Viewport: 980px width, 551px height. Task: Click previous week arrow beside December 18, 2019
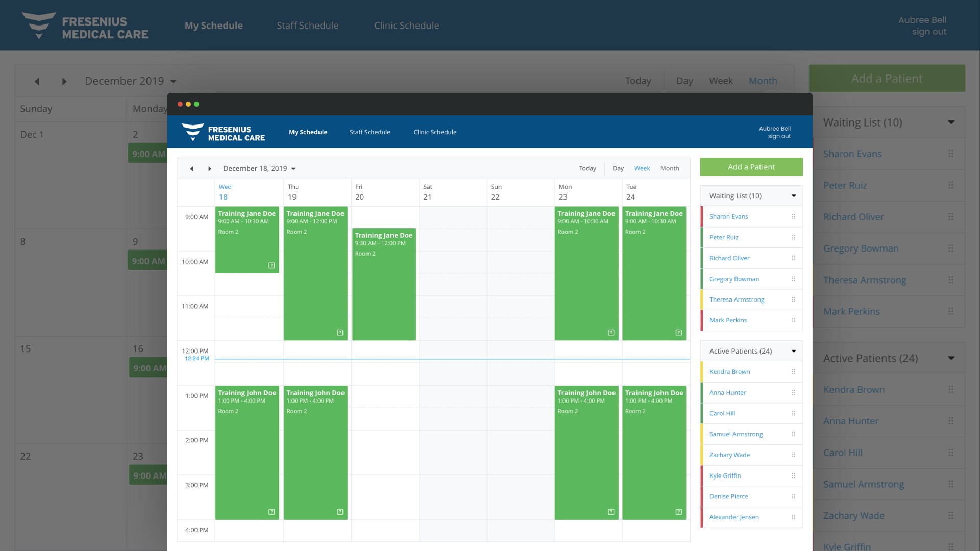click(x=191, y=169)
